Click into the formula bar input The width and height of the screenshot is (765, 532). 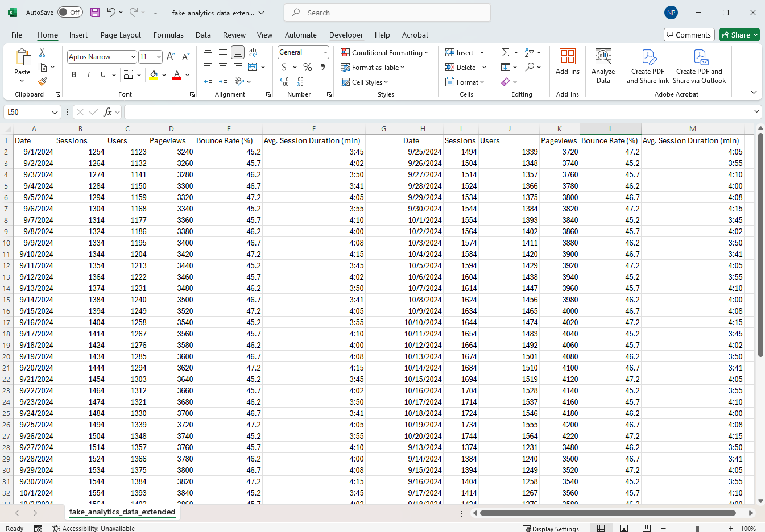coord(438,112)
